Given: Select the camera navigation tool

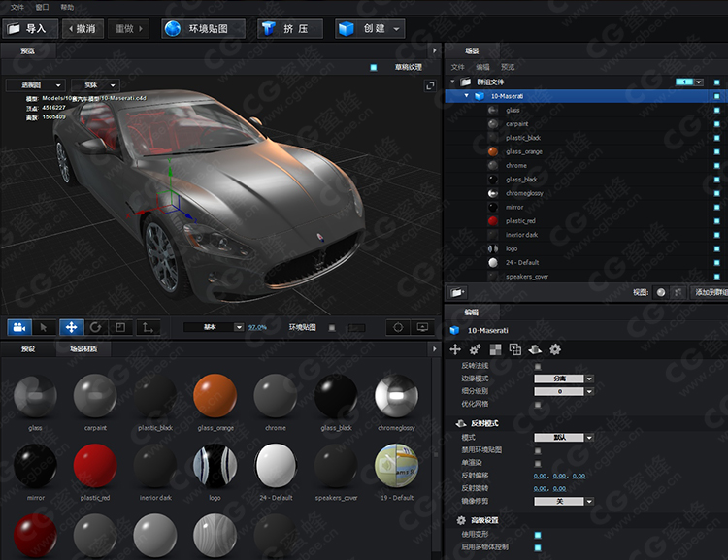Looking at the screenshot, I should [19, 327].
